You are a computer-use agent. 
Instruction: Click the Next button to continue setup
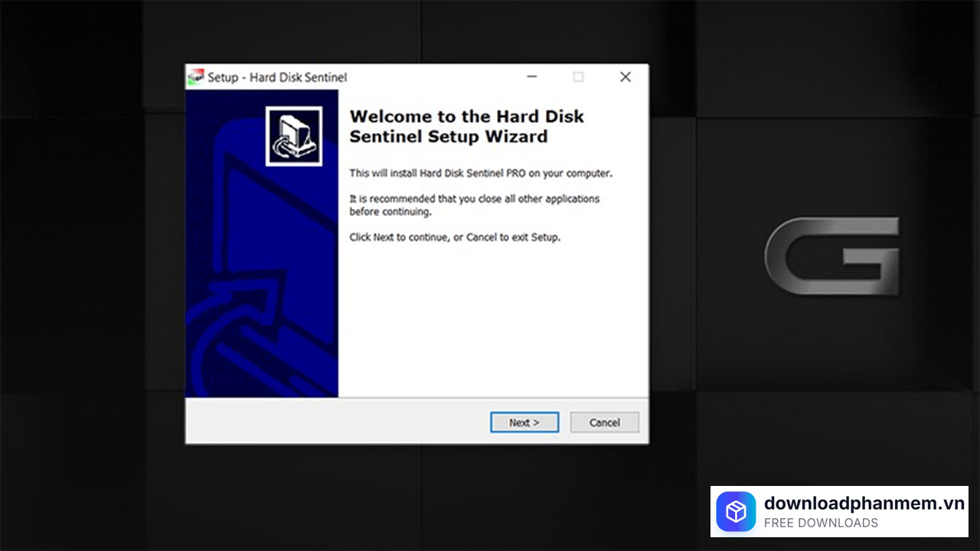point(524,422)
